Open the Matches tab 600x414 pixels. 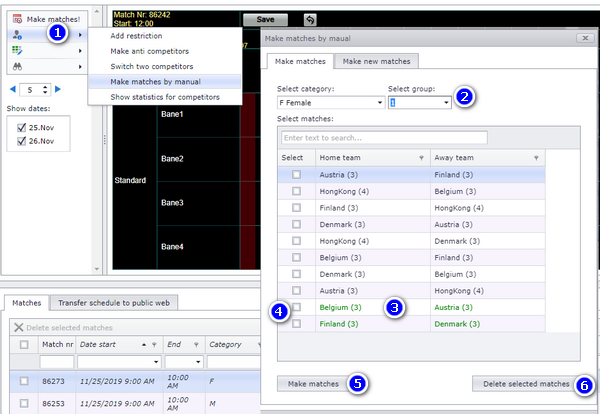coord(26,303)
